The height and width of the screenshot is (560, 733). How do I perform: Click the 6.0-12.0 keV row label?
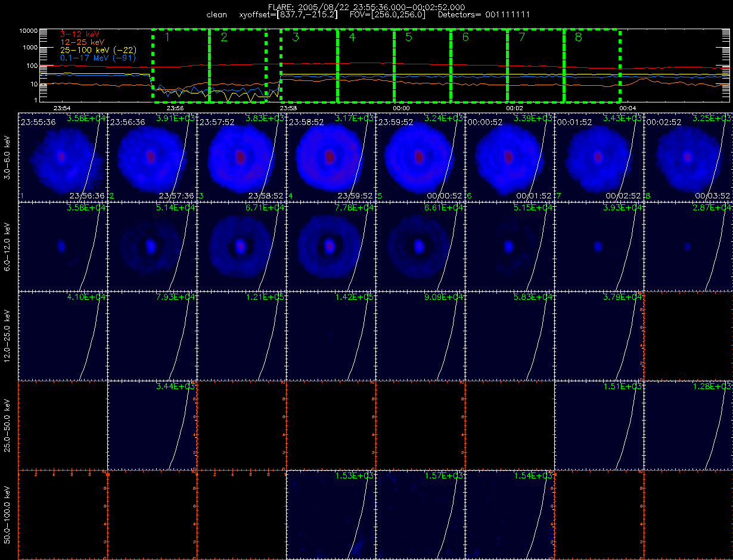8,246
